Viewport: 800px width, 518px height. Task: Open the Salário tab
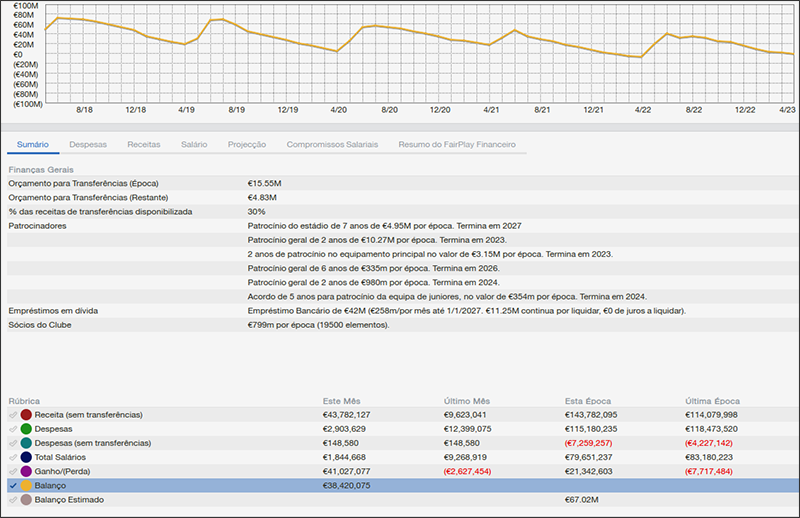[x=194, y=145]
